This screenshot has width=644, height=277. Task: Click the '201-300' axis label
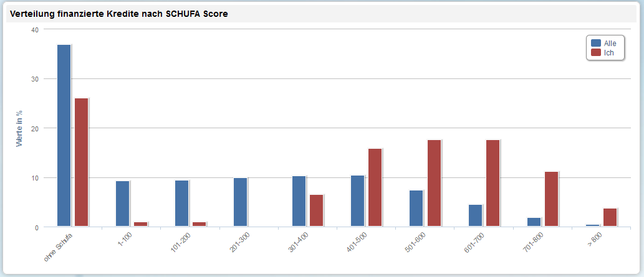[239, 242]
